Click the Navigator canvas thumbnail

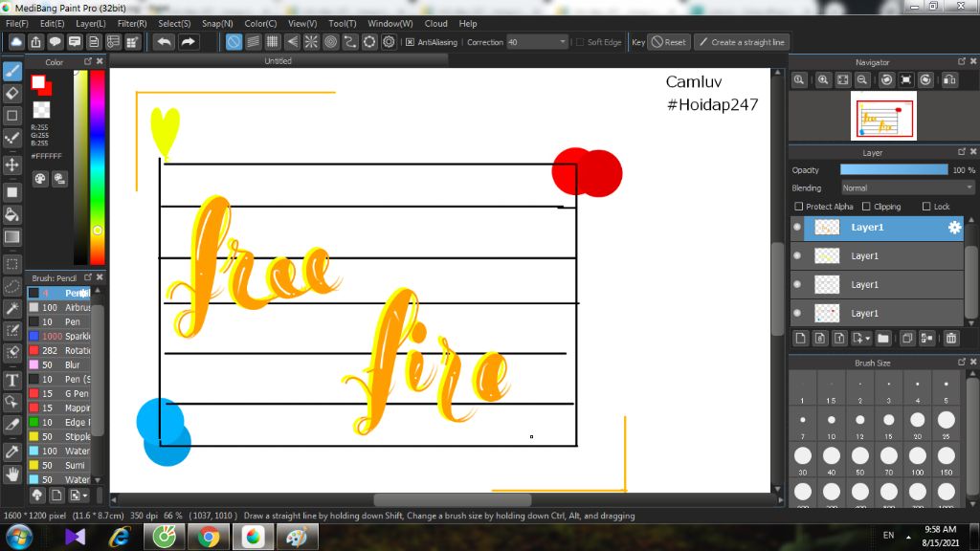click(883, 116)
